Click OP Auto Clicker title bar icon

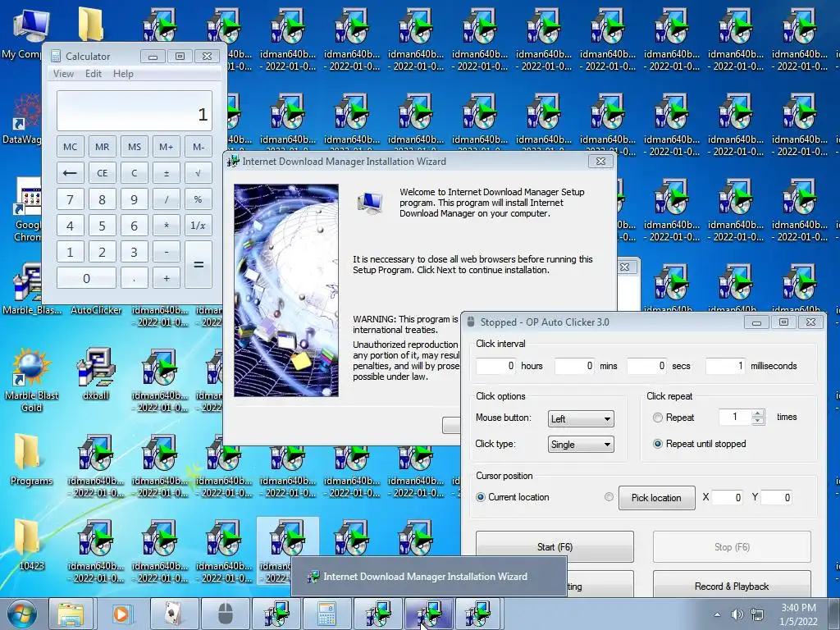click(471, 322)
